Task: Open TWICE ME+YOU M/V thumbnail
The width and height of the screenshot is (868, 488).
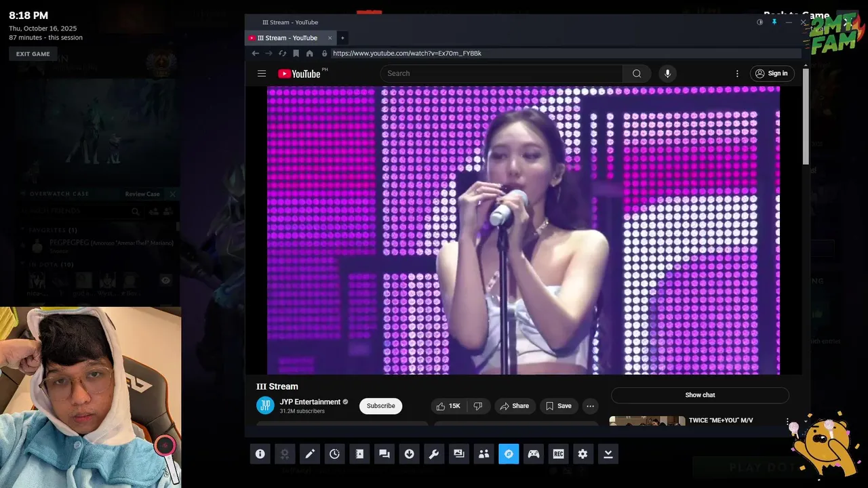Action: tap(647, 421)
